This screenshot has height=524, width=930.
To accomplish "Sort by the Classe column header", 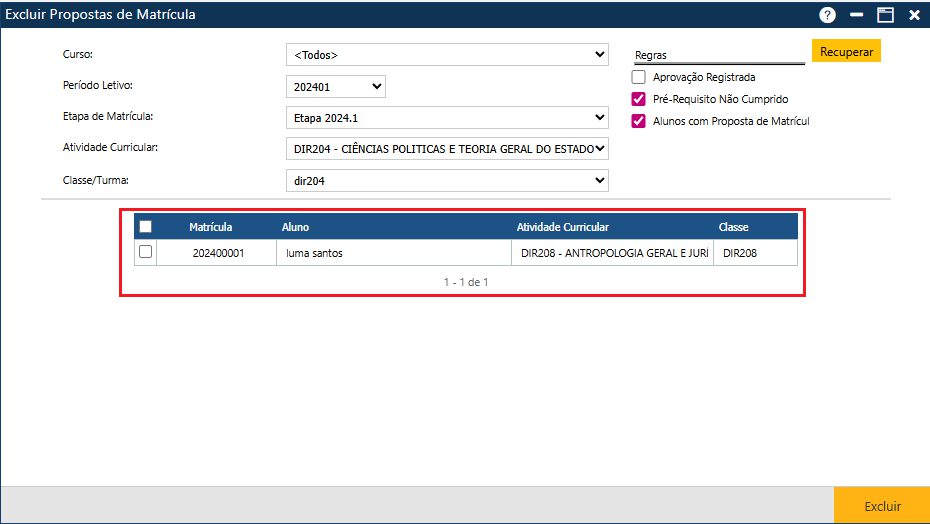I will [734, 227].
